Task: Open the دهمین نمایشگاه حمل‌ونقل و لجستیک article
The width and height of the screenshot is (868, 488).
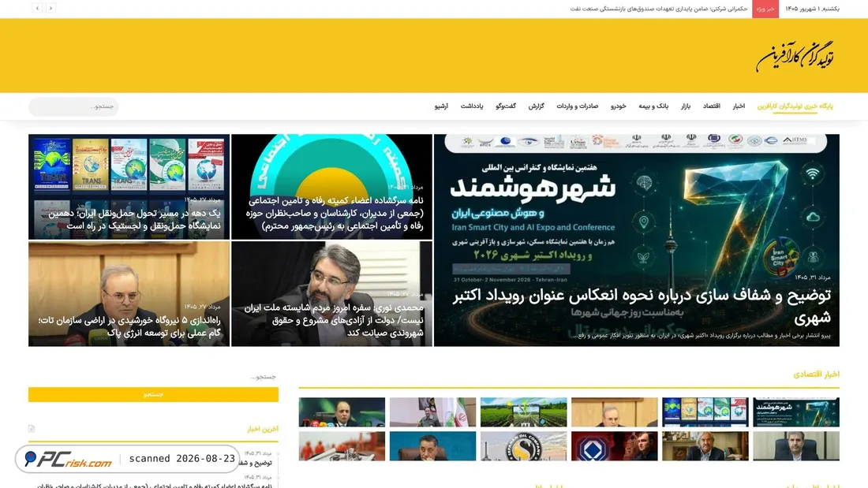Action: click(x=129, y=187)
